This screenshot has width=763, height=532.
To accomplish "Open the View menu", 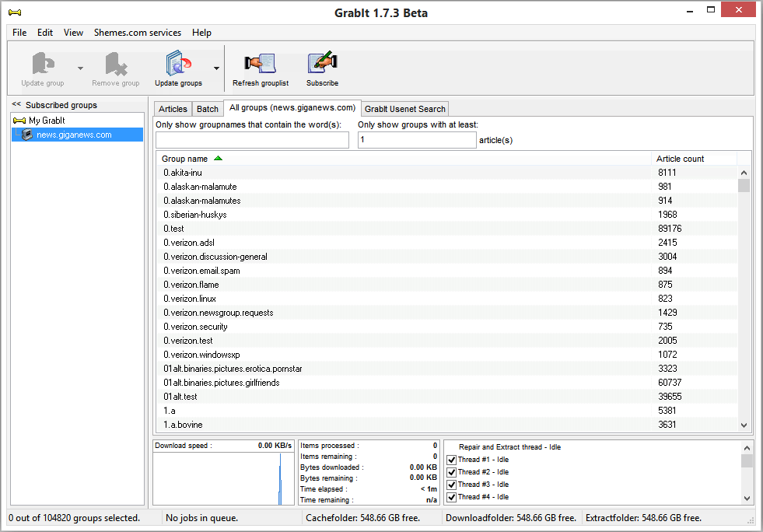I will coord(73,33).
